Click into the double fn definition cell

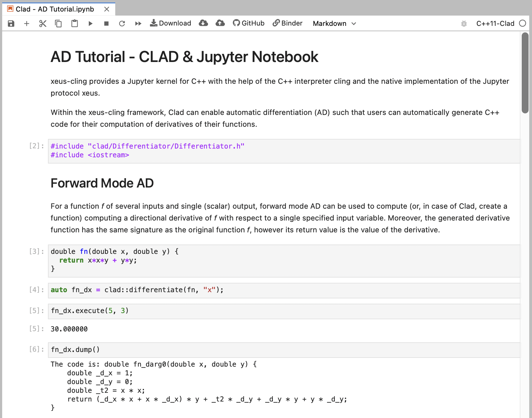(x=284, y=261)
